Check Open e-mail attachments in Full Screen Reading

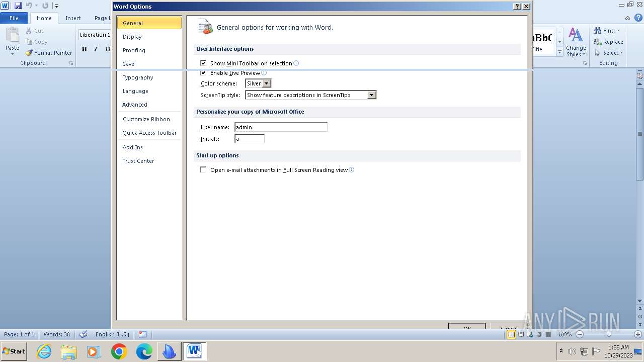[203, 170]
